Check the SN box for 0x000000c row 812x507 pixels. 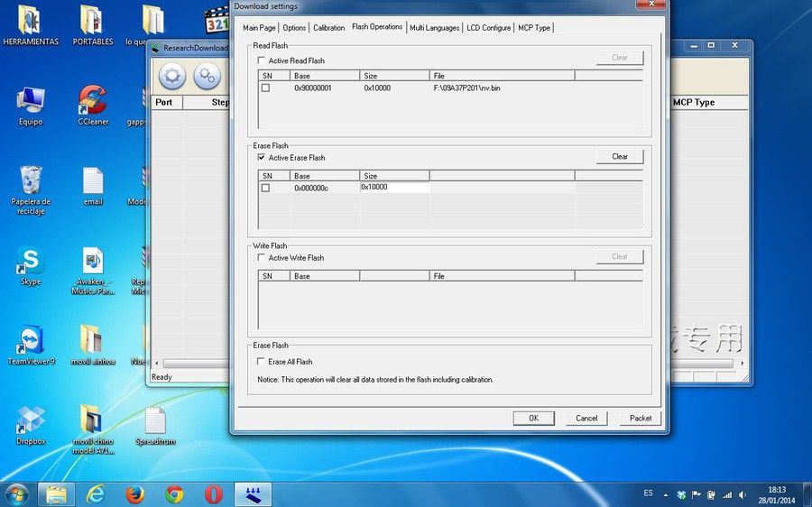(x=265, y=188)
